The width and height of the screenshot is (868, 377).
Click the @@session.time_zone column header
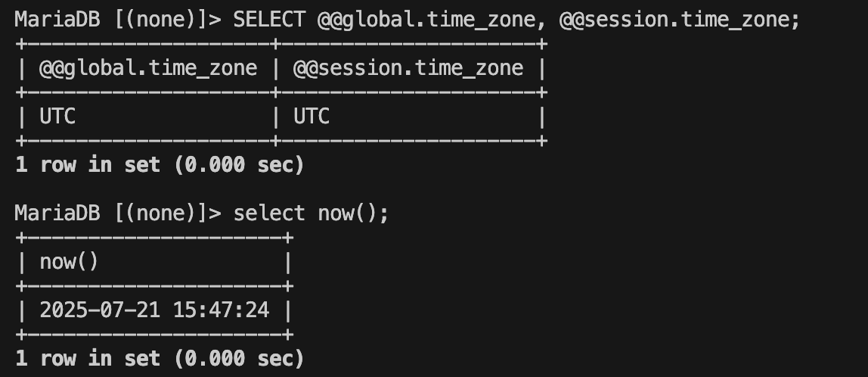(408, 69)
